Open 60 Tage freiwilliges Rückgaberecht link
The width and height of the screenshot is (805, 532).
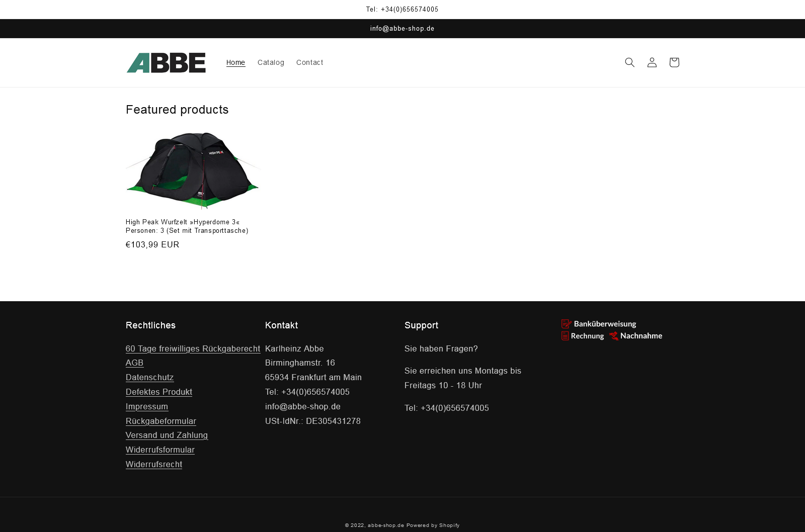pyautogui.click(x=193, y=348)
